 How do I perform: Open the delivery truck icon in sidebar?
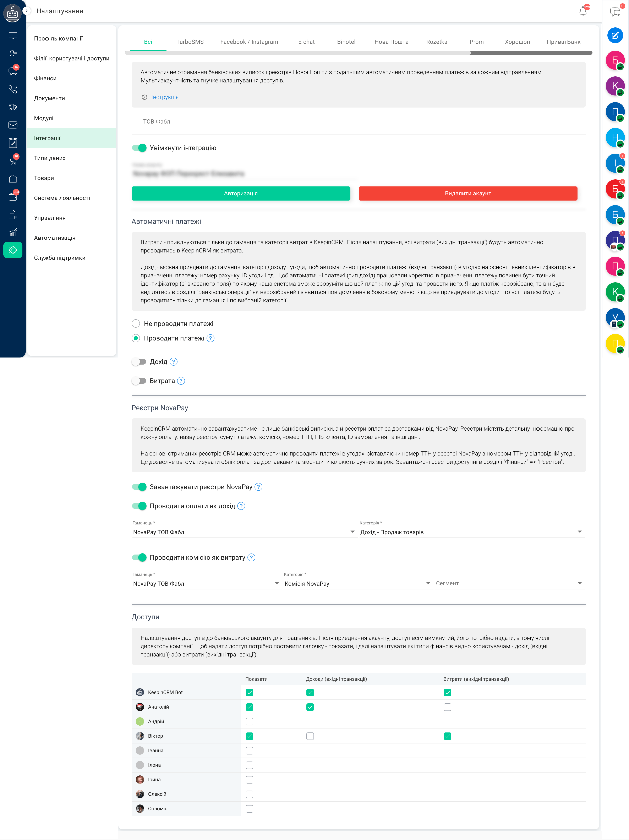pyautogui.click(x=13, y=107)
